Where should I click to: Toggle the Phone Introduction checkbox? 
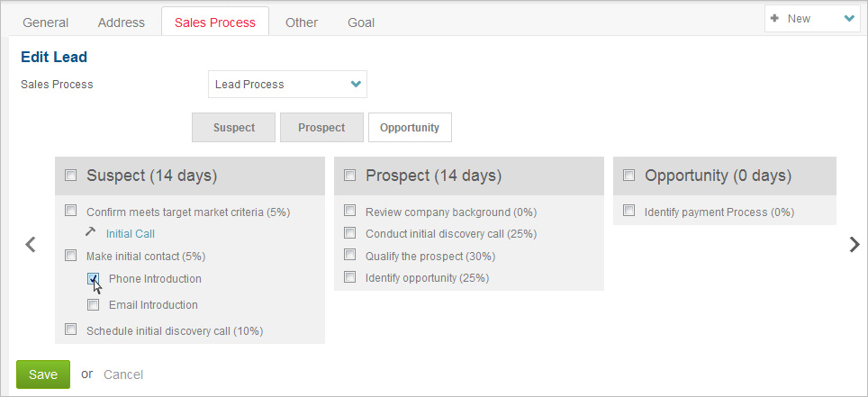click(94, 279)
